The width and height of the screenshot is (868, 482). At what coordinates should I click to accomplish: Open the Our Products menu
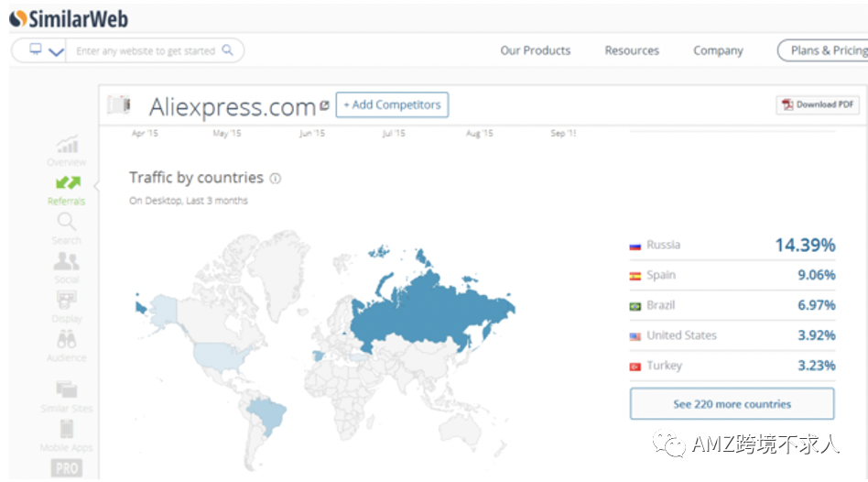tap(535, 50)
